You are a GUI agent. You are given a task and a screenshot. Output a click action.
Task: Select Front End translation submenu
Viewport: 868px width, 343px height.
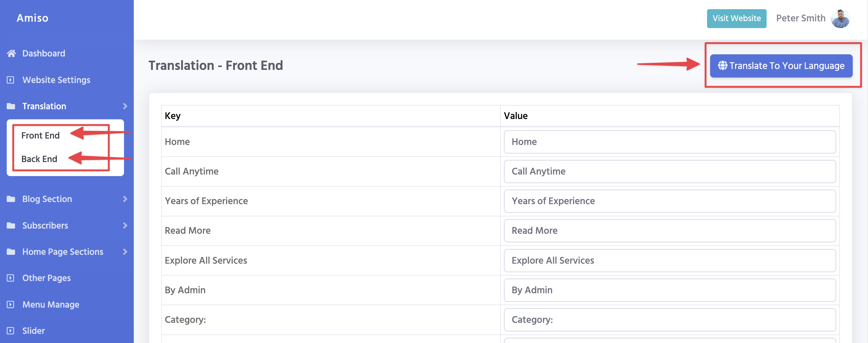40,135
